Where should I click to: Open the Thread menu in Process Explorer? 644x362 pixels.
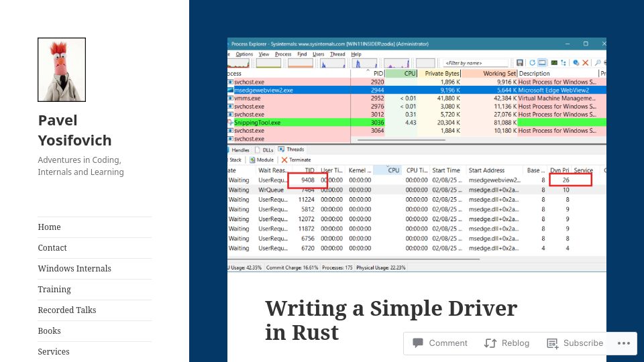[337, 54]
